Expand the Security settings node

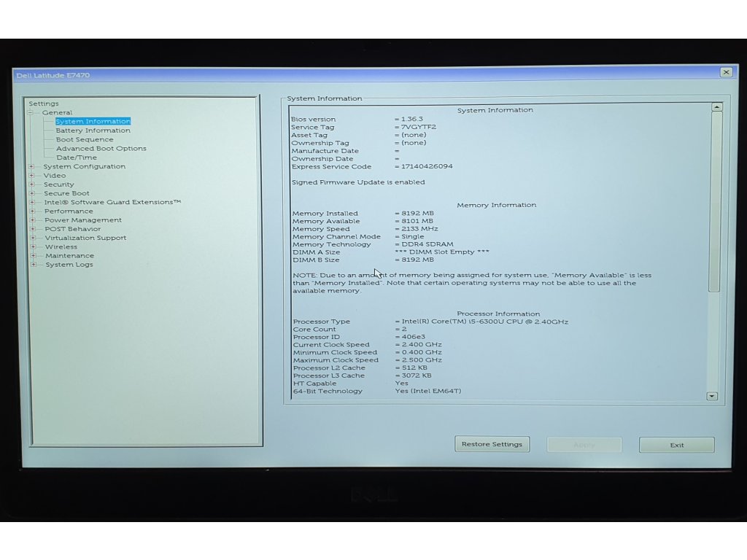31,184
